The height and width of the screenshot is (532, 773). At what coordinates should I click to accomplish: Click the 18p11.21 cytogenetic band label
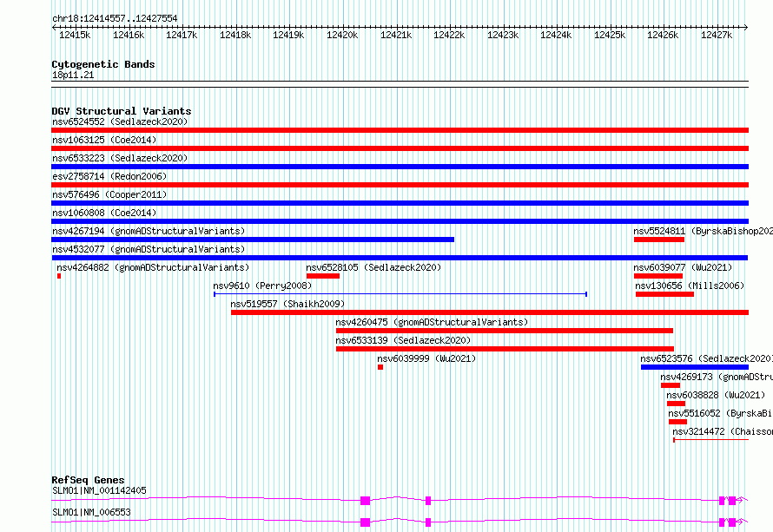tap(73, 76)
